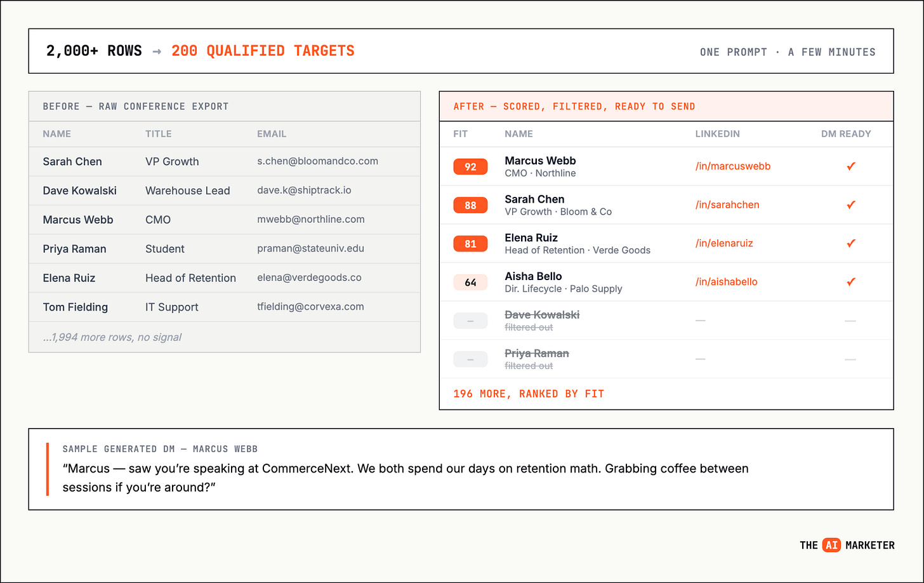
Task: Click the IT Support title cell
Action: [x=172, y=307]
